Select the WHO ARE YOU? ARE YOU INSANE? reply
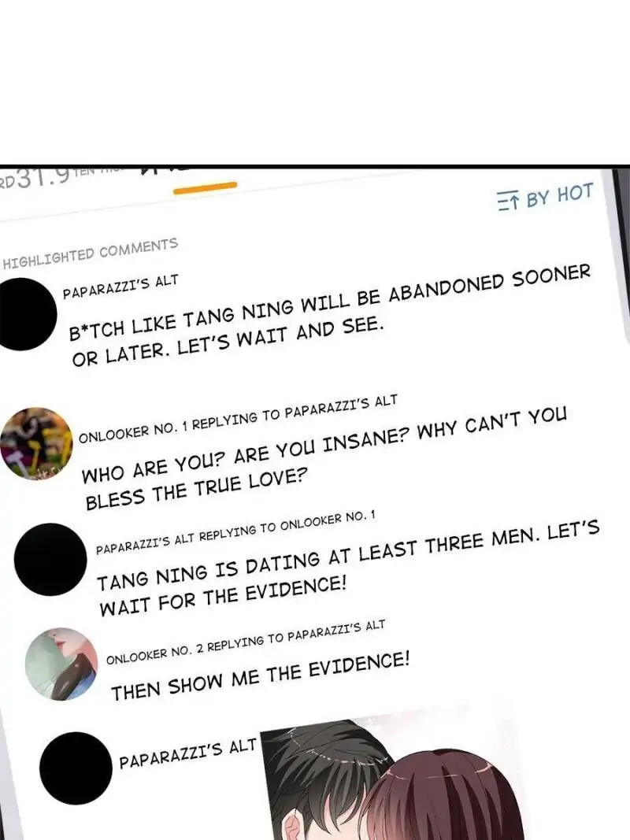 tap(325, 458)
